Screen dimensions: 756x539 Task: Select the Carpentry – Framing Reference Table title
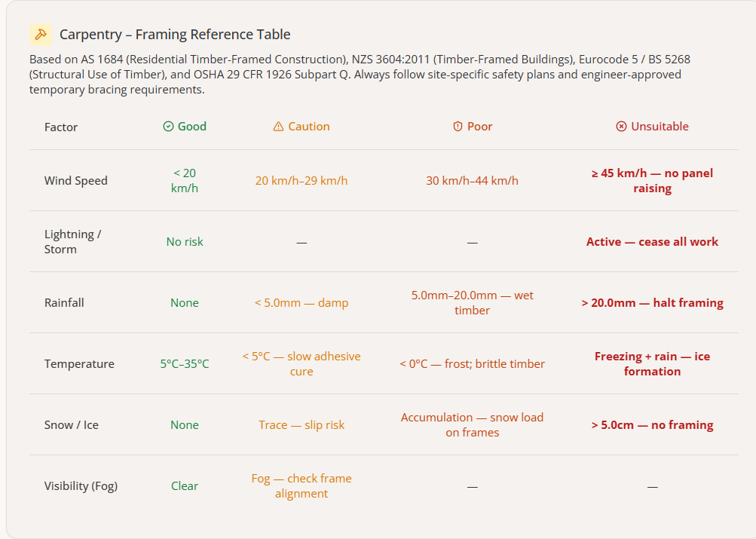coord(175,35)
